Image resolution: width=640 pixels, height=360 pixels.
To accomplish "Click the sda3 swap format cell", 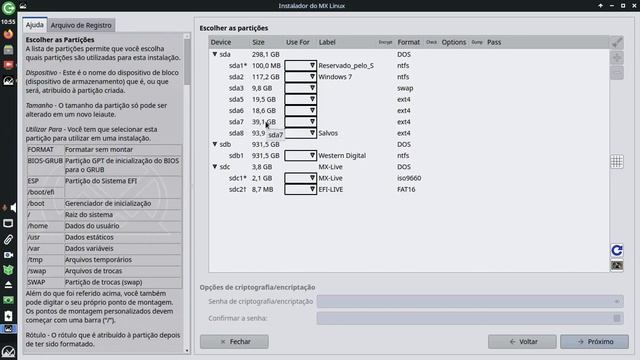I will [x=405, y=88].
